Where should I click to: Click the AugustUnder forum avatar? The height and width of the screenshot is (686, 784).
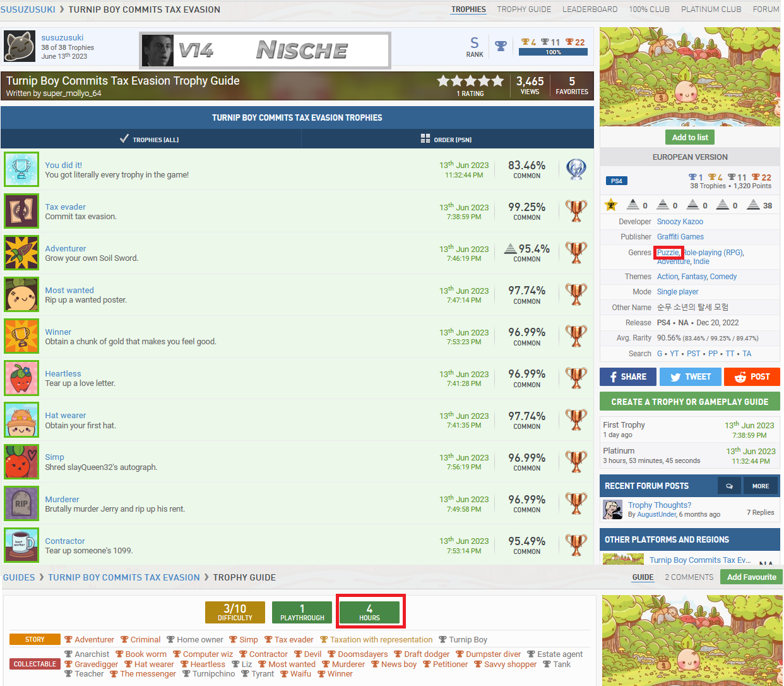(613, 509)
